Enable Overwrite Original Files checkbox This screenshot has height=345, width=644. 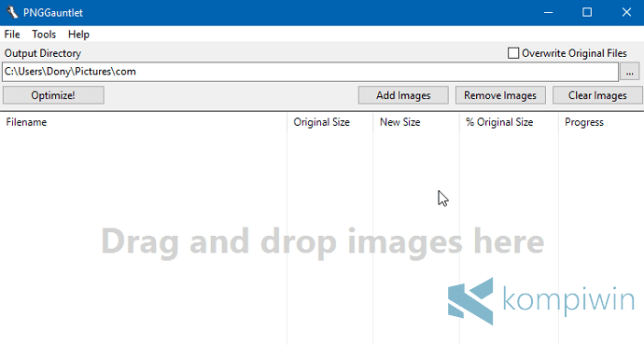(513, 53)
